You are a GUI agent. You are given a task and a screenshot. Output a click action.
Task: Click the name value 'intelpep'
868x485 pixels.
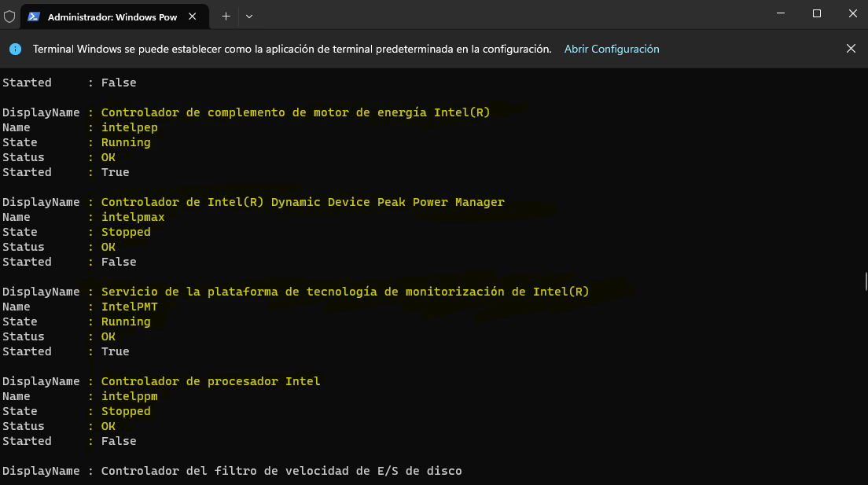click(130, 127)
